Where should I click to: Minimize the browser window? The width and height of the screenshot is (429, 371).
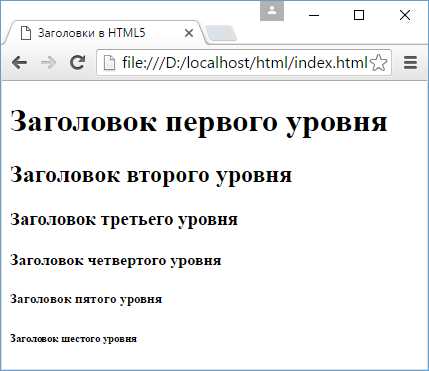click(x=314, y=15)
